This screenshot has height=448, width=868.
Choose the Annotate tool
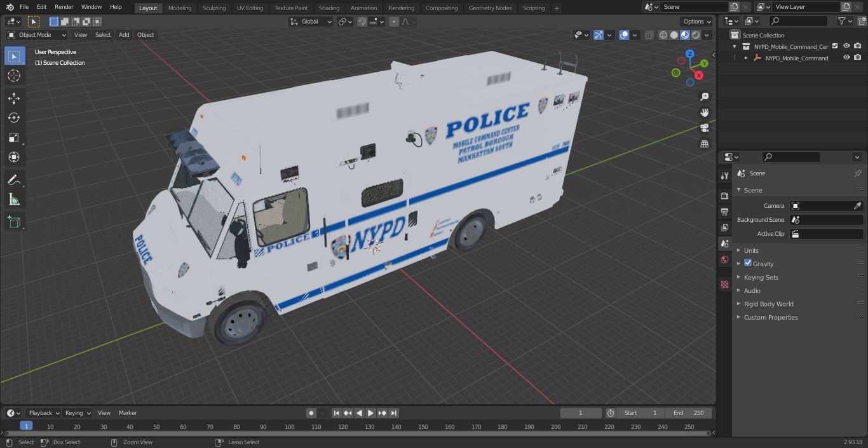14,180
